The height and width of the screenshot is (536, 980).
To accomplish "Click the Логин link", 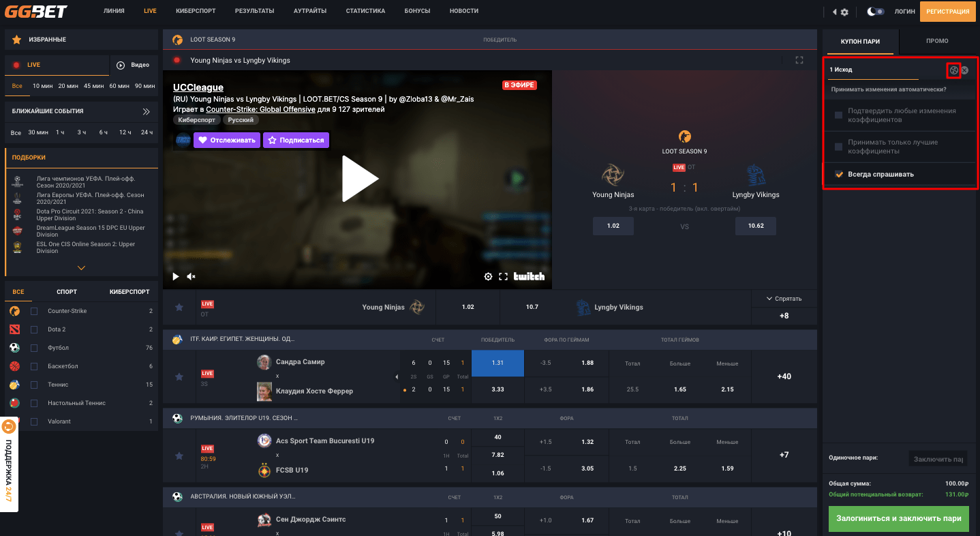I will pyautogui.click(x=905, y=12).
